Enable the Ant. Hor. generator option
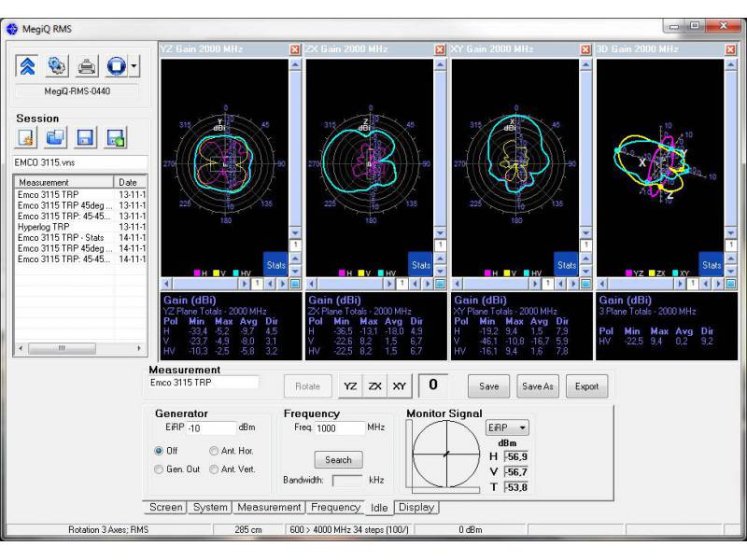This screenshot has height=560, width=747. tap(215, 451)
